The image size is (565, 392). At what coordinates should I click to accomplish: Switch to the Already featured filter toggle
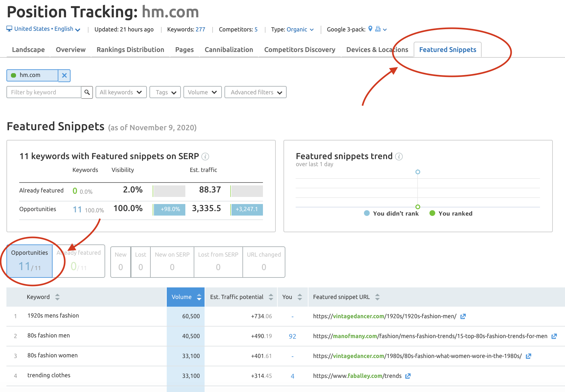79,260
